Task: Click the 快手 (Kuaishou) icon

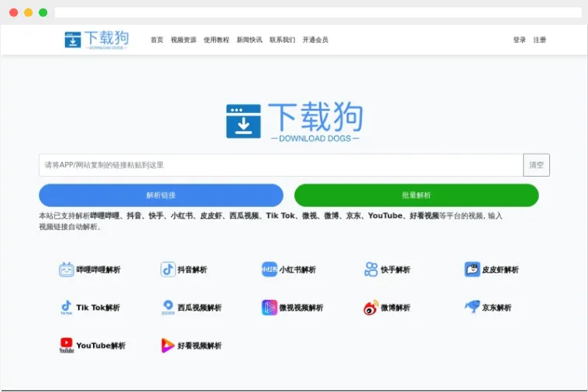Action: click(x=371, y=270)
